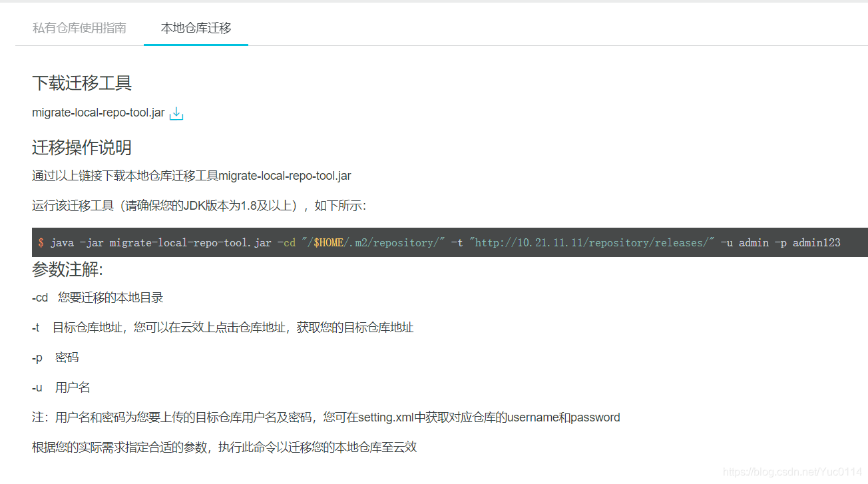
Task: Click the -u admin argument in the command
Action: (x=744, y=242)
